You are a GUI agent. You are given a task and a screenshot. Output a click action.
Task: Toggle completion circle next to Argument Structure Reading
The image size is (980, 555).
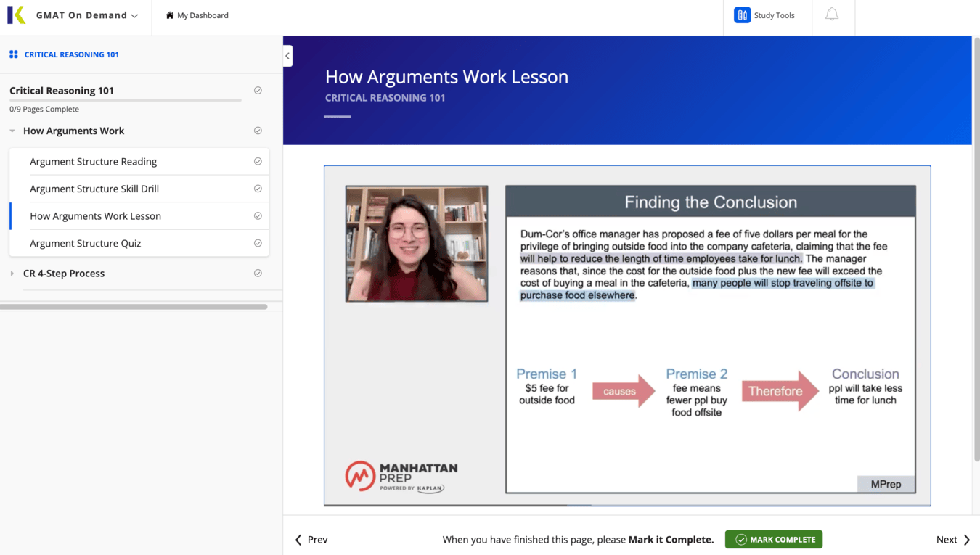point(258,161)
